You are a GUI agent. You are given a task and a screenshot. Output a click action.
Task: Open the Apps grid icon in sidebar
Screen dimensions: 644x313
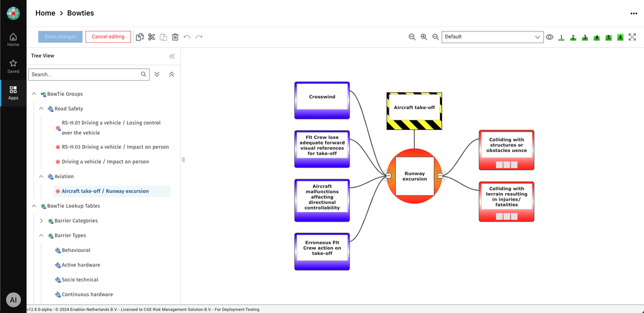(x=13, y=93)
